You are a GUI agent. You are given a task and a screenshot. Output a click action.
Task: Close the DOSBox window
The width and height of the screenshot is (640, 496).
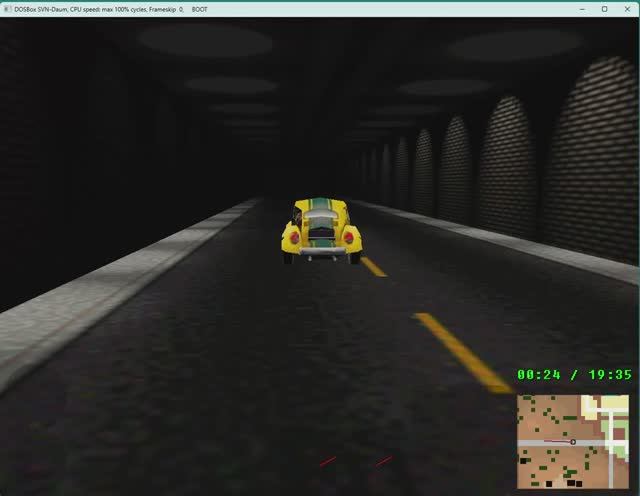coord(627,9)
